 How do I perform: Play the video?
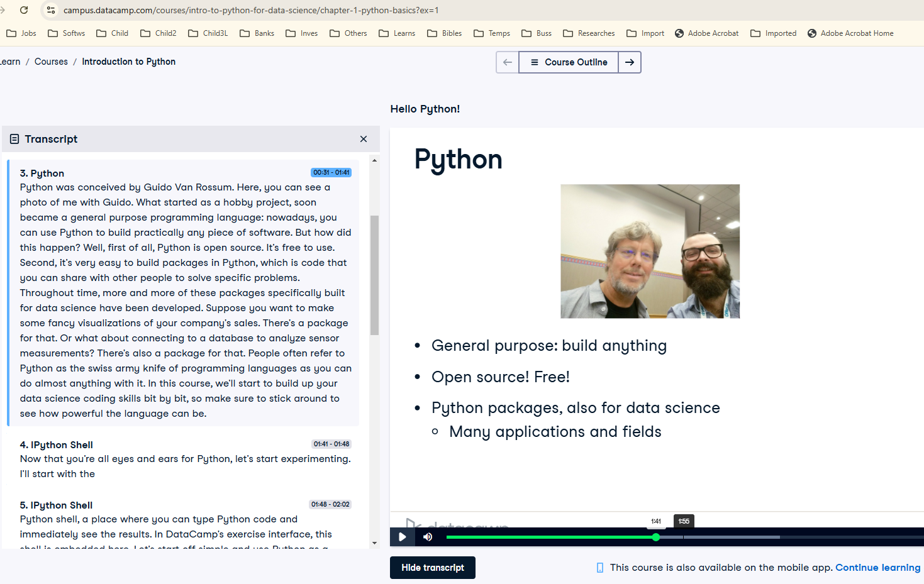(x=402, y=537)
